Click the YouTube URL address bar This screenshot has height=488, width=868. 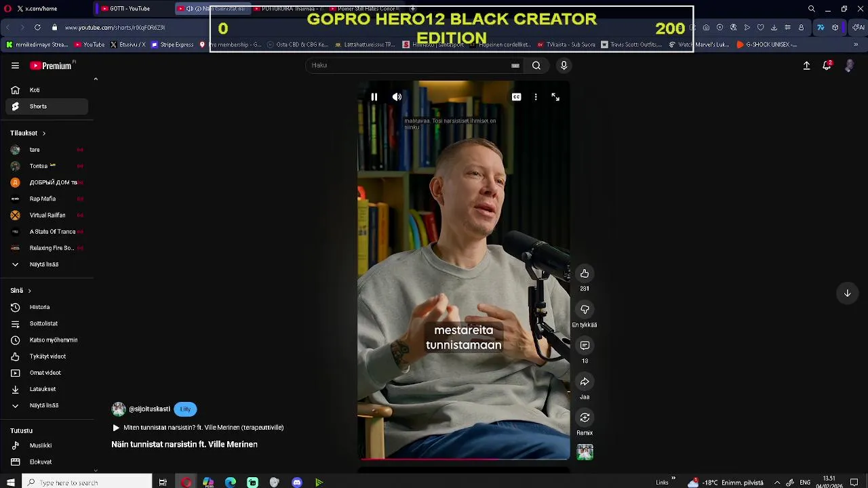(x=115, y=28)
